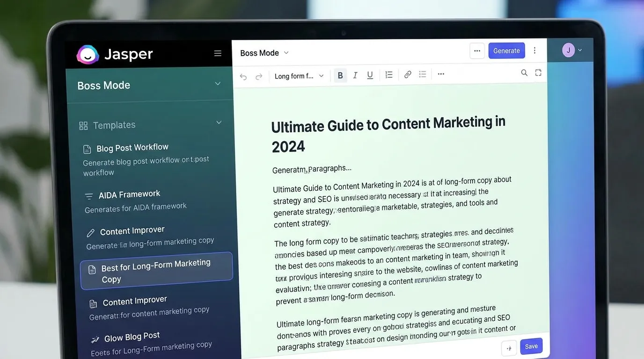This screenshot has height=359, width=644.
Task: Collapse the Templates section chevron
Action: click(219, 122)
